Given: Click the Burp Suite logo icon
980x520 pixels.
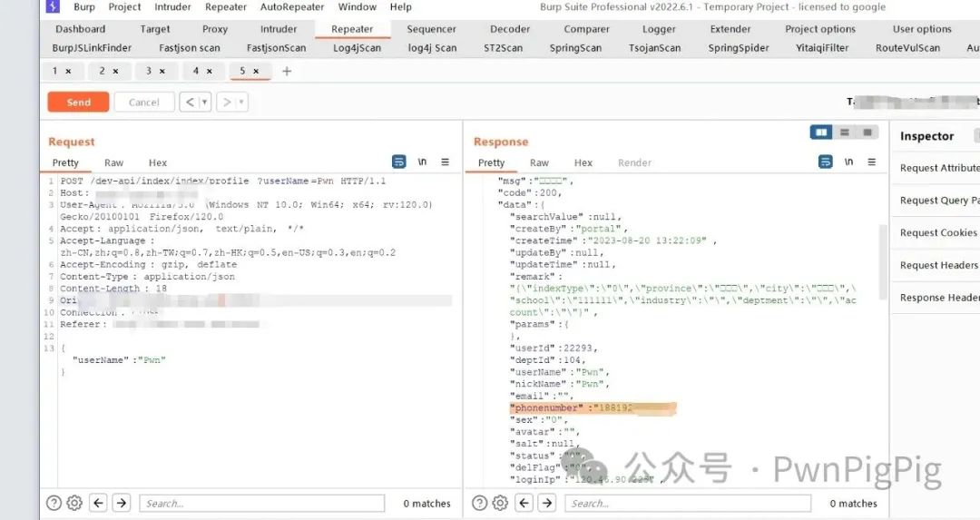Looking at the screenshot, I should 54,6.
